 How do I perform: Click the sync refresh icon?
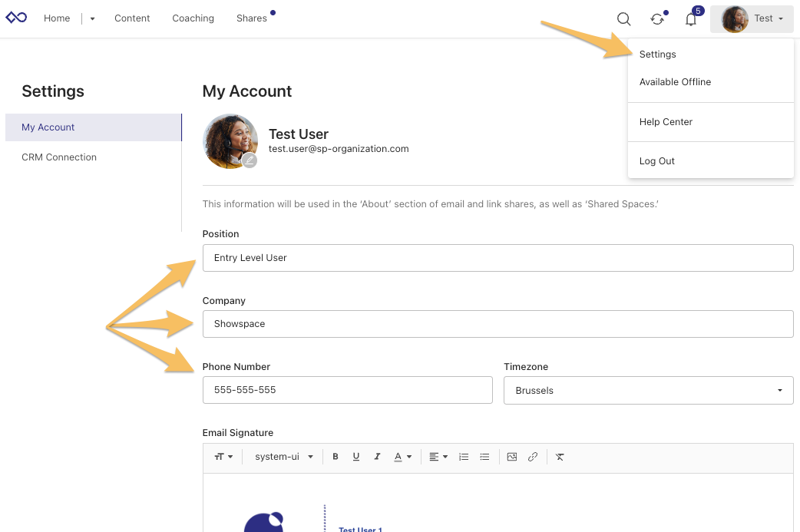(x=656, y=19)
